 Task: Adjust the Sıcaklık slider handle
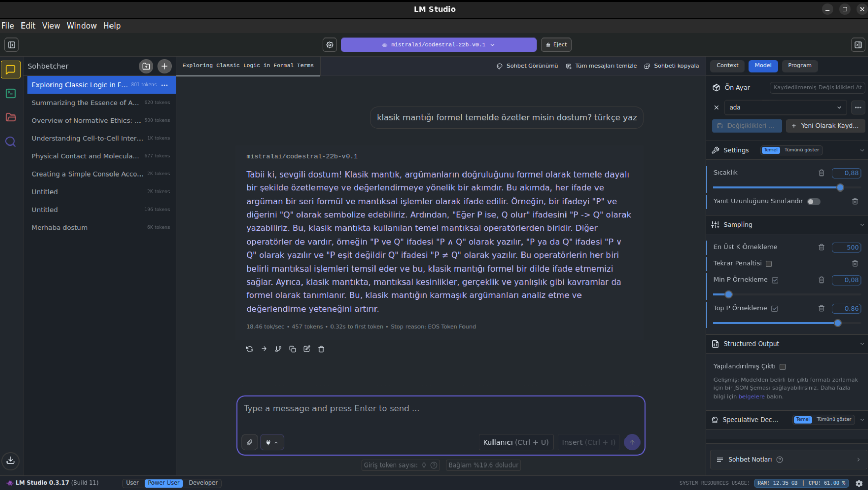point(840,188)
